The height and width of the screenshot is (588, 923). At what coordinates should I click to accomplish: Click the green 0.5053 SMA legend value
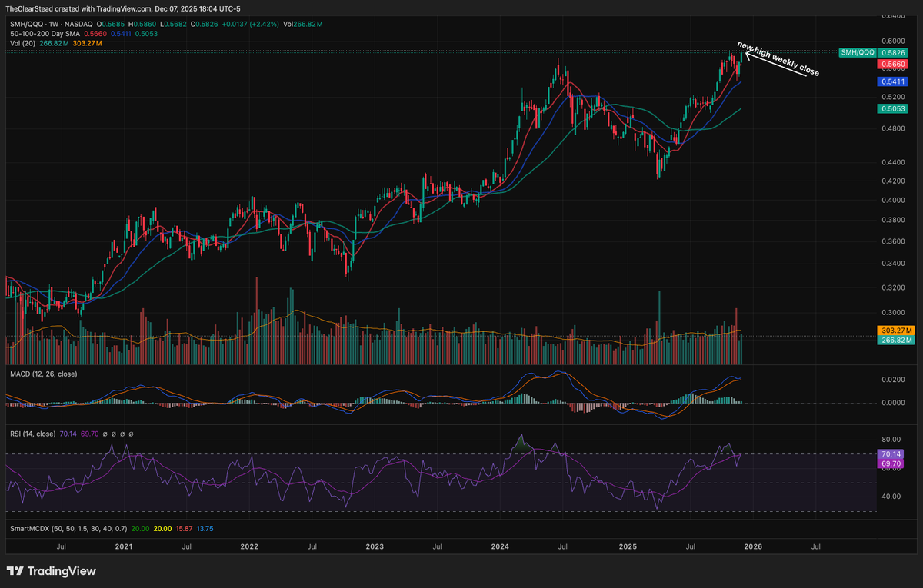[x=146, y=34]
